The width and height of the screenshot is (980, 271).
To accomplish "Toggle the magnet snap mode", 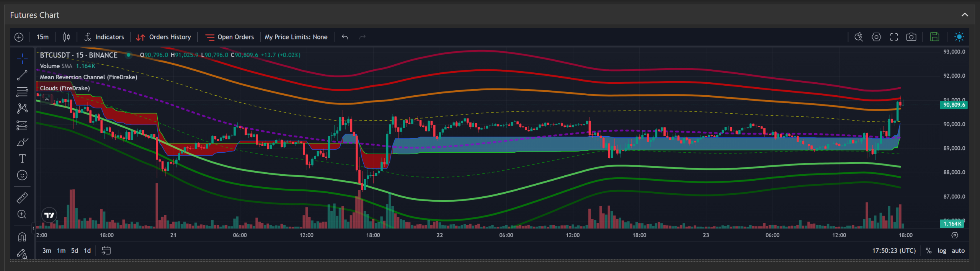I will pos(22,237).
